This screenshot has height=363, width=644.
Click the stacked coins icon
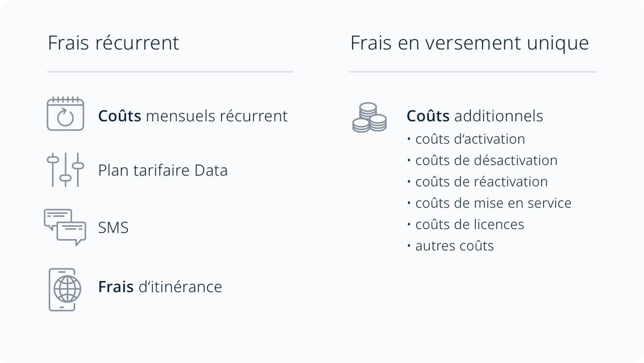pyautogui.click(x=369, y=118)
